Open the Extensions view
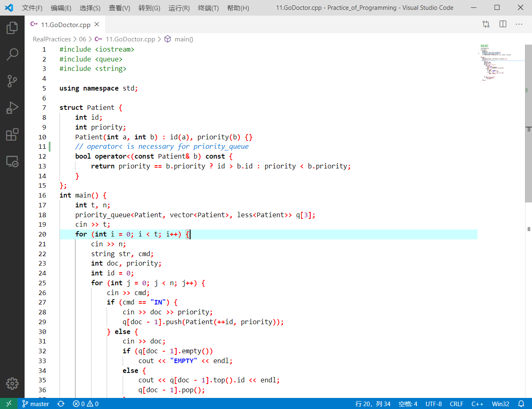This screenshot has width=532, height=409. coord(12,135)
